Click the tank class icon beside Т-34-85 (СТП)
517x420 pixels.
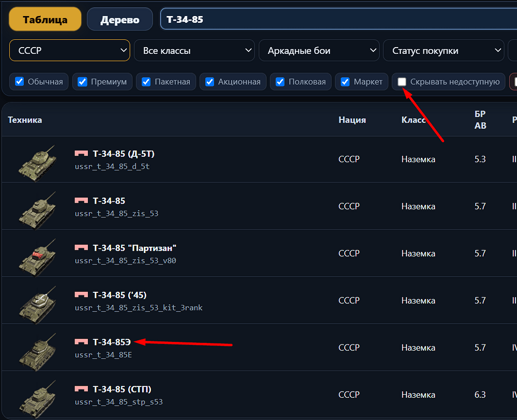point(82,389)
